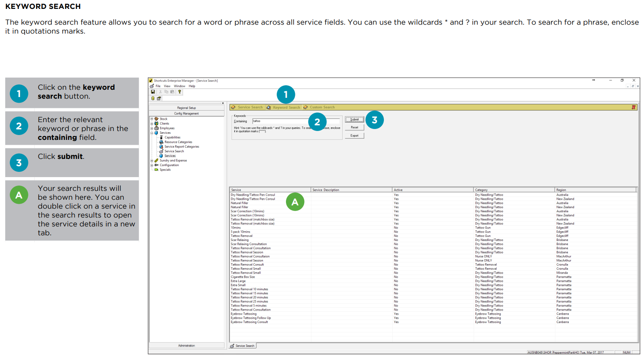Sort by the Active column header
Viewport: 644px width, 357px height.
coord(433,190)
